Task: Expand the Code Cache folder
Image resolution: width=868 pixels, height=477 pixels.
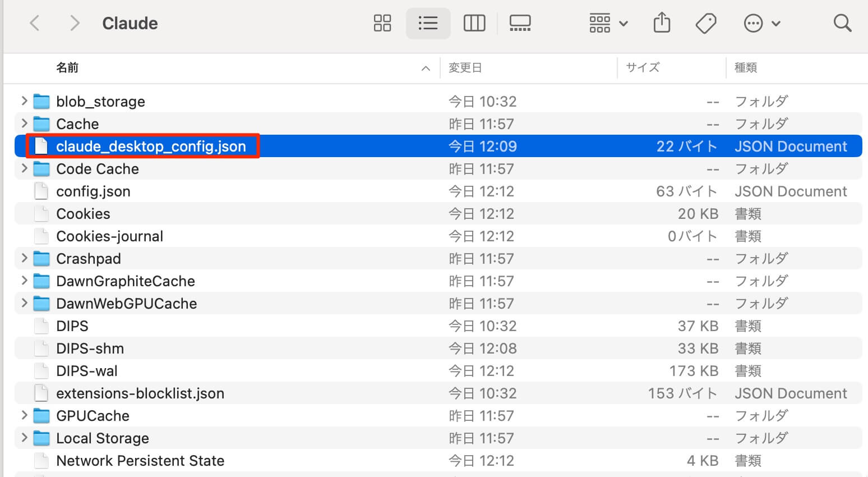Action: [24, 168]
